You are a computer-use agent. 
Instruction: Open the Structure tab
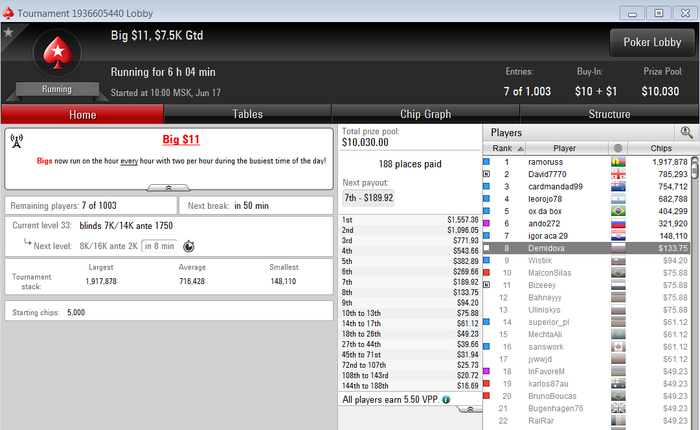pyautogui.click(x=609, y=114)
